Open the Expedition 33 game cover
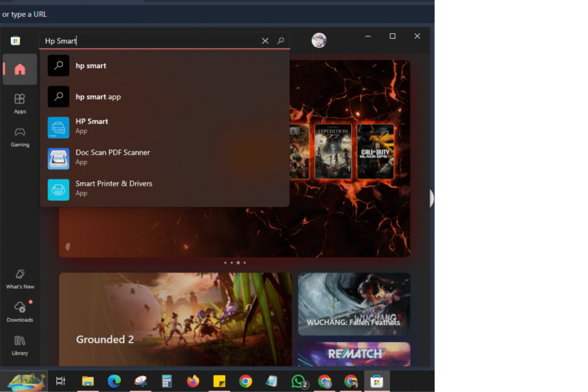The height and width of the screenshot is (392, 588). click(x=333, y=152)
